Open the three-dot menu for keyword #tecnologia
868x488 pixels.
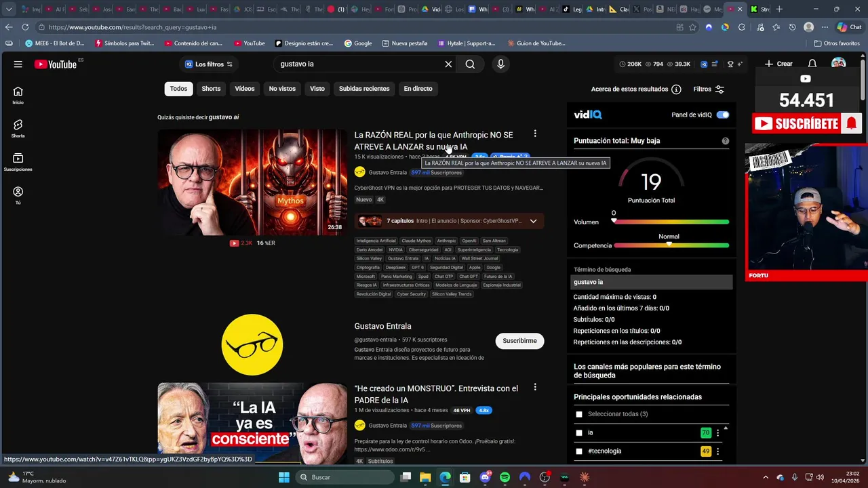point(717,451)
